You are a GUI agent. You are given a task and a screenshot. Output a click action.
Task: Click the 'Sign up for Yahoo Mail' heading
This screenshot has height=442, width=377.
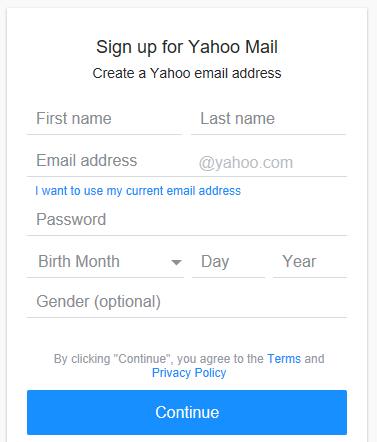click(x=187, y=47)
